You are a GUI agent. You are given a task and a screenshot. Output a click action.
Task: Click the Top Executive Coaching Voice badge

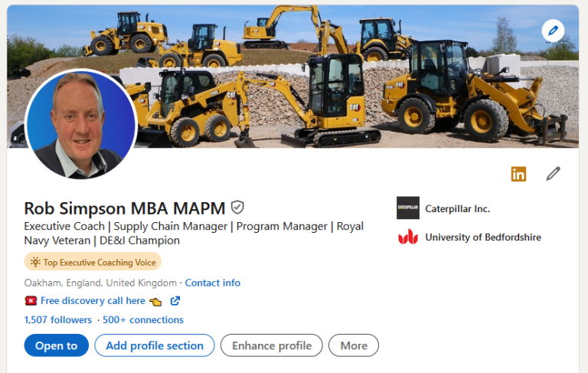point(93,261)
